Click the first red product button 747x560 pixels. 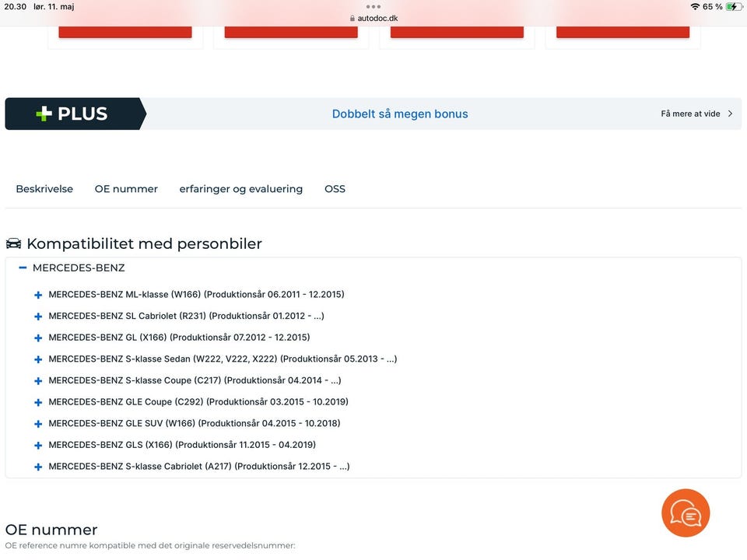125,32
